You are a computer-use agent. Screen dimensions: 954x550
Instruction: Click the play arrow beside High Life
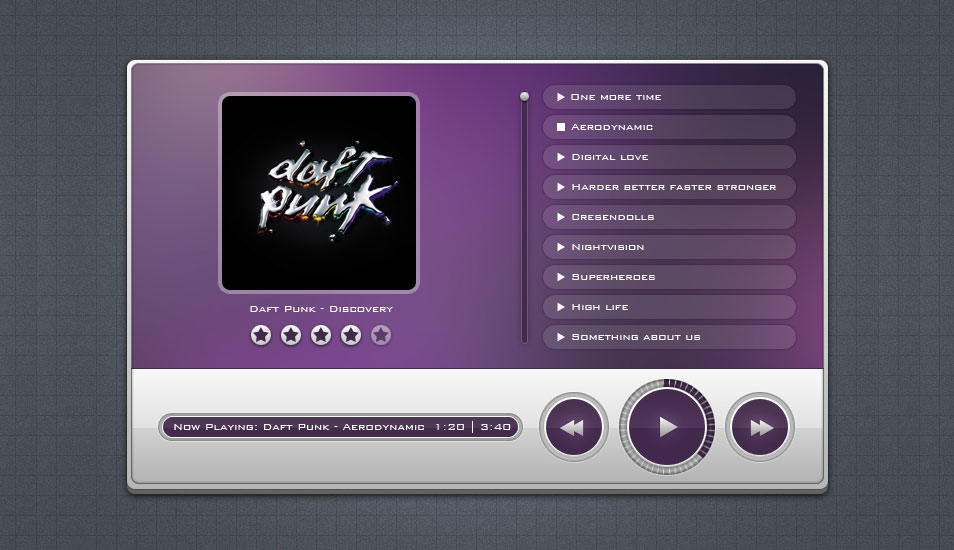point(560,307)
